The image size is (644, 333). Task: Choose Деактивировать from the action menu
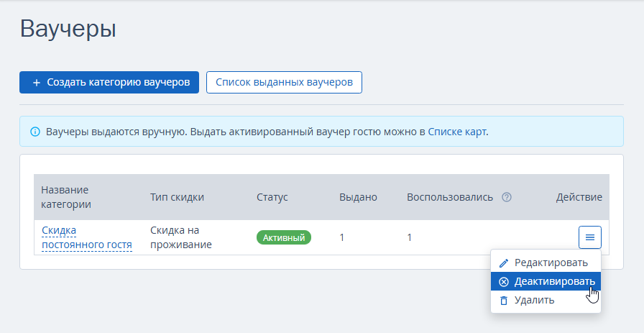546,282
